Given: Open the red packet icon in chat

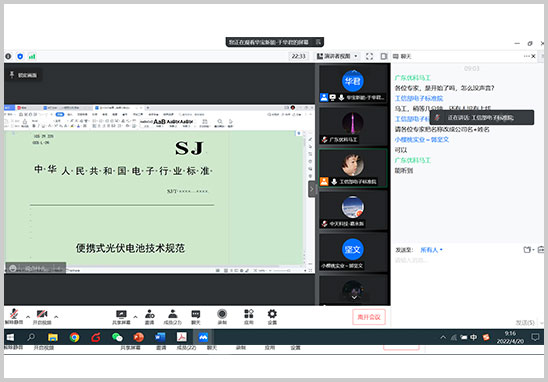Looking at the screenshot, I should pos(541,250).
